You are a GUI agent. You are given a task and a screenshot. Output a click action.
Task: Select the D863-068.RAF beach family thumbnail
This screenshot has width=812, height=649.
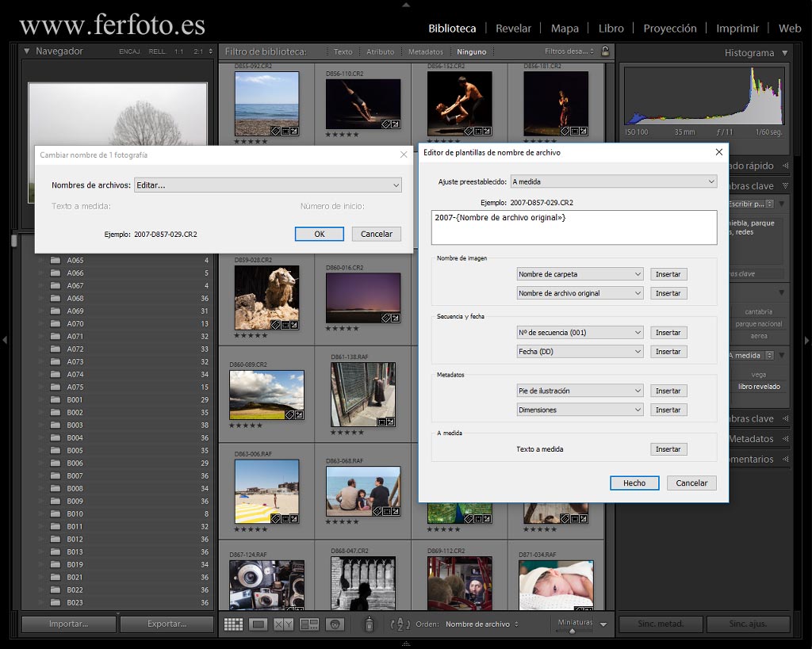[x=363, y=491]
